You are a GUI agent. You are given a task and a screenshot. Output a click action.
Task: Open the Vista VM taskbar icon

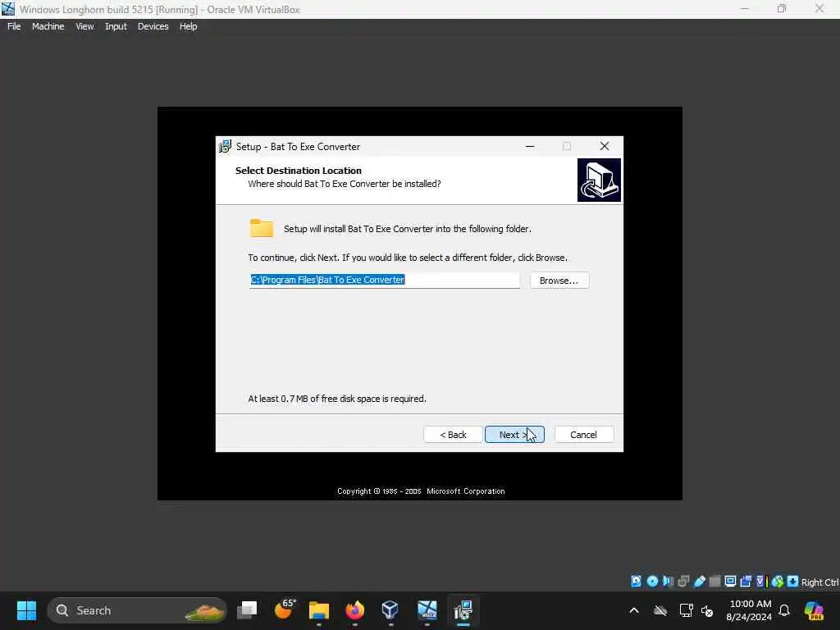pyautogui.click(x=427, y=610)
